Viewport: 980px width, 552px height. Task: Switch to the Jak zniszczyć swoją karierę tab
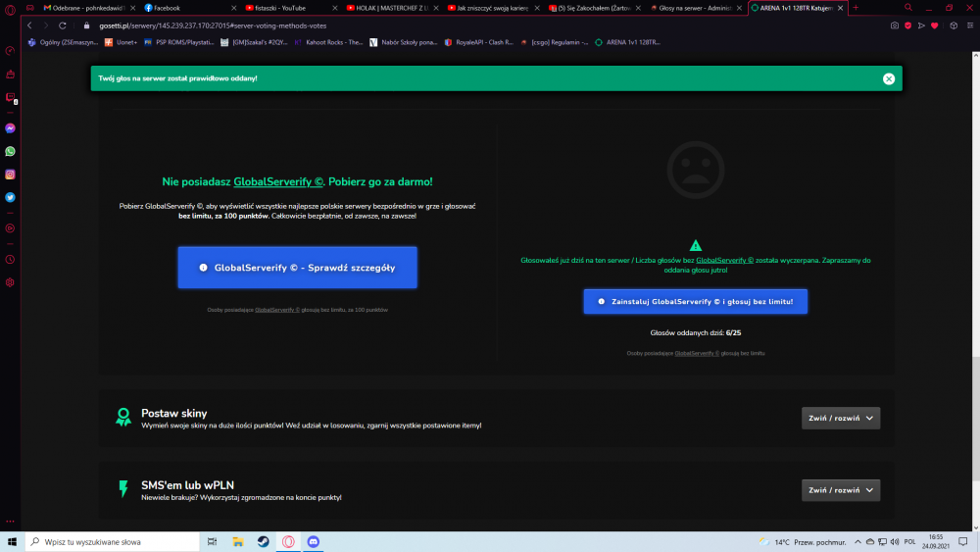coord(493,8)
